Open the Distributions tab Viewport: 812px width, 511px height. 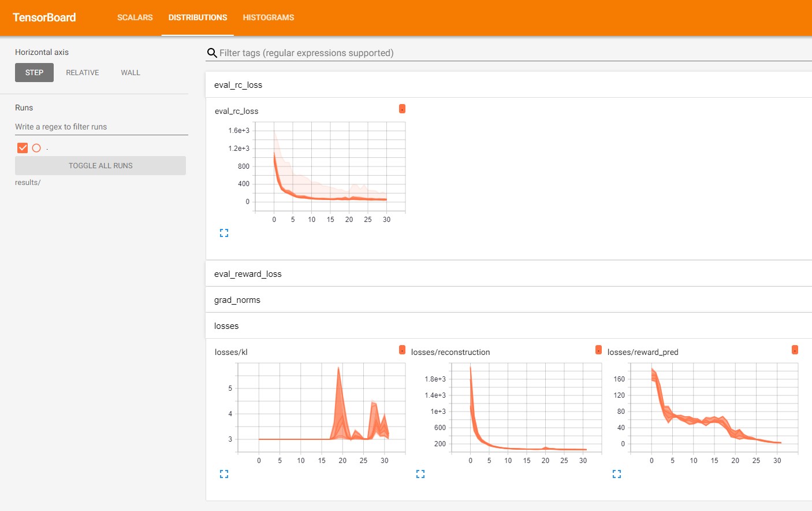(x=198, y=17)
